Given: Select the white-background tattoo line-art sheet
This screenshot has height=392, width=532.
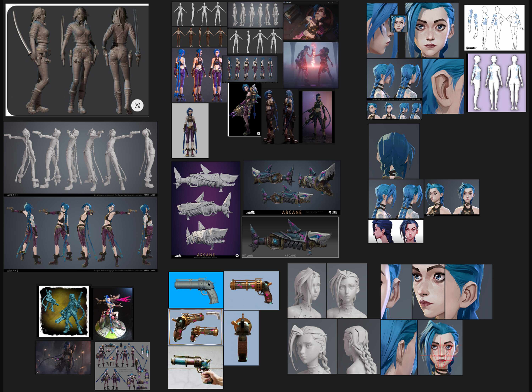Looking at the screenshot, I should (x=494, y=28).
